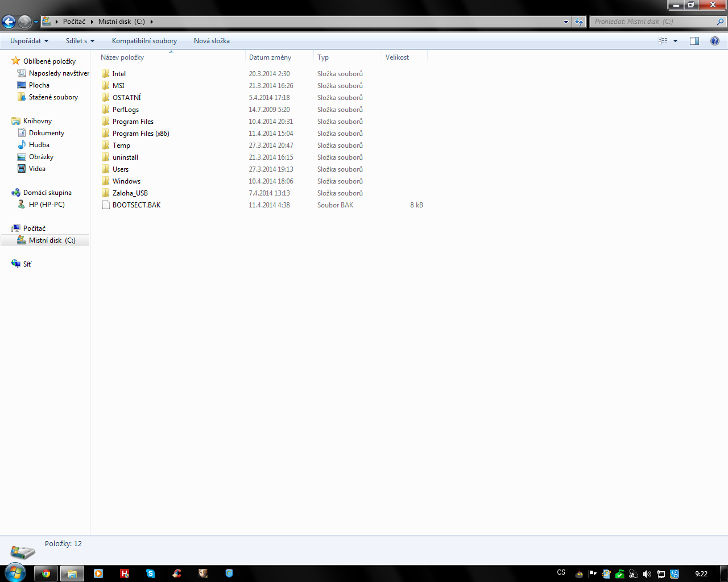
Task: Click the grayed Forward arrow button
Action: click(x=24, y=22)
